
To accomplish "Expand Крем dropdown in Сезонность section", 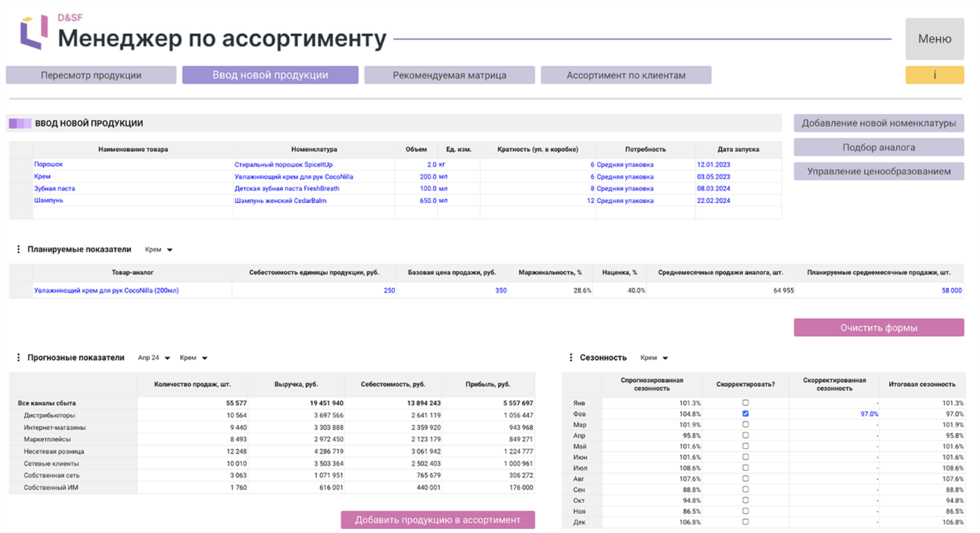I will [654, 358].
